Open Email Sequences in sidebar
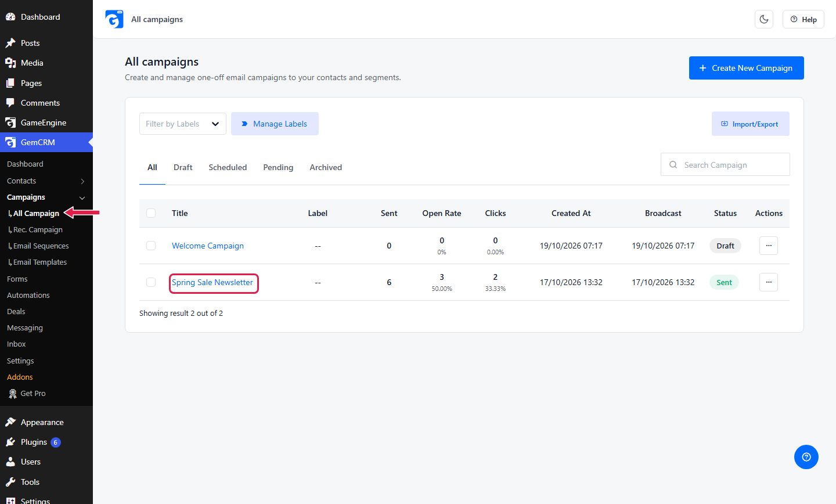 pyautogui.click(x=41, y=246)
